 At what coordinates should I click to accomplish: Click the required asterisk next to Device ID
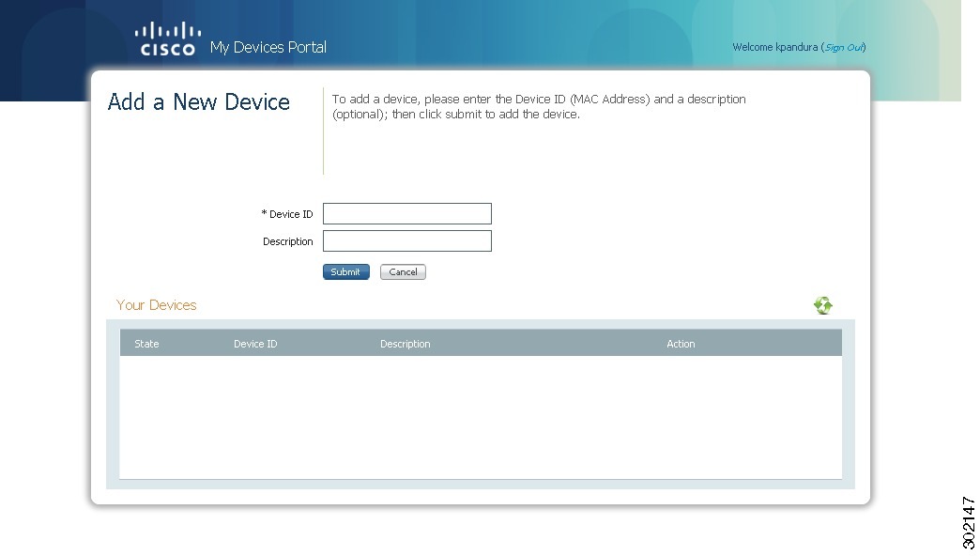pos(263,213)
